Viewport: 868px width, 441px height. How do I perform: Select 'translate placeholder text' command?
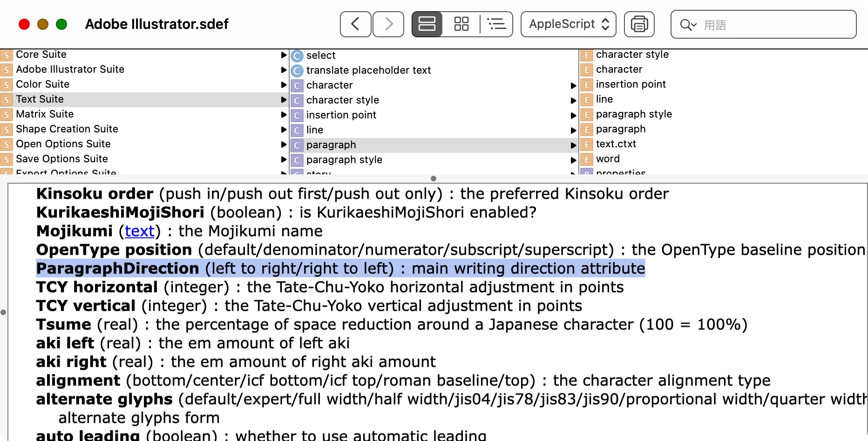click(x=434, y=70)
